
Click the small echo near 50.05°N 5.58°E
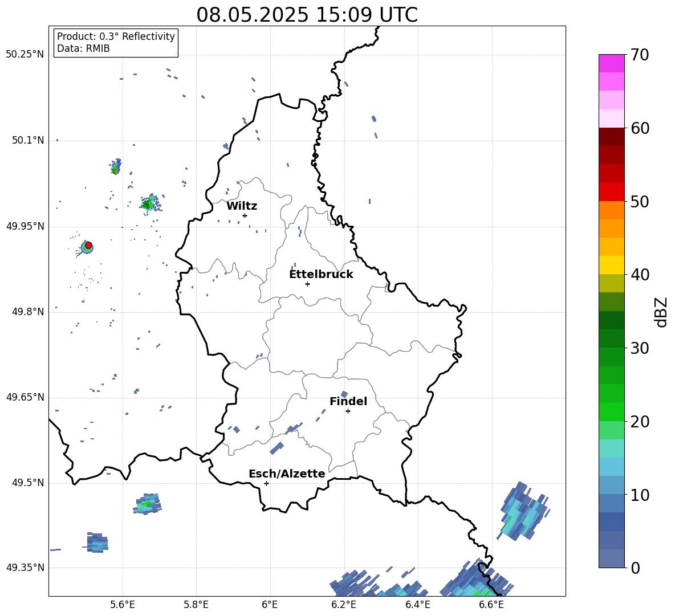[115, 166]
